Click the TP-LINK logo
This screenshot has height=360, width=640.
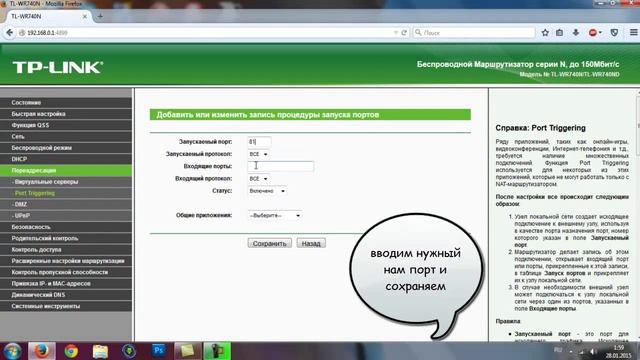pyautogui.click(x=58, y=67)
